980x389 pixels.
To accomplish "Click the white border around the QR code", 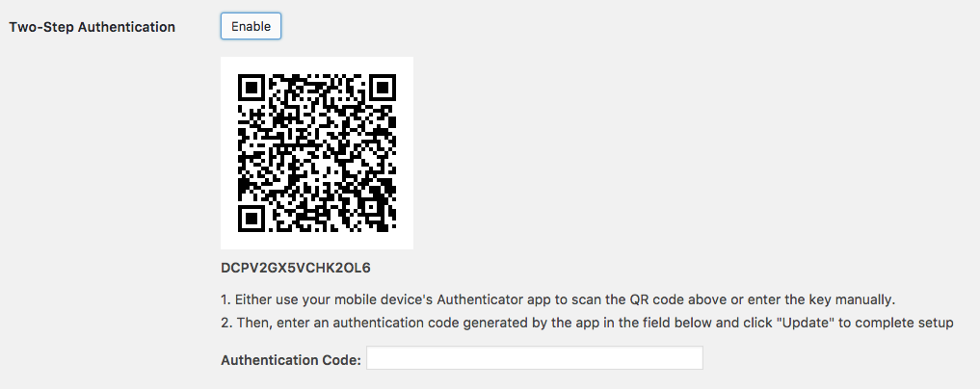I will [228, 153].
